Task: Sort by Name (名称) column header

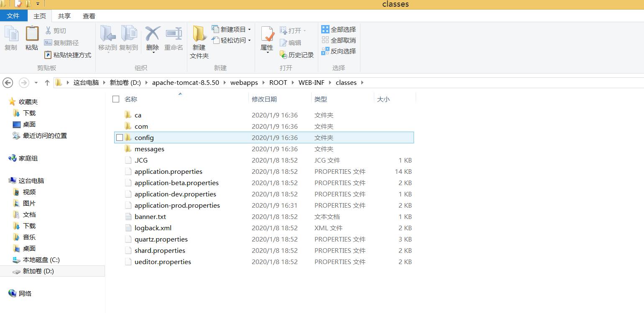Action: pos(131,99)
